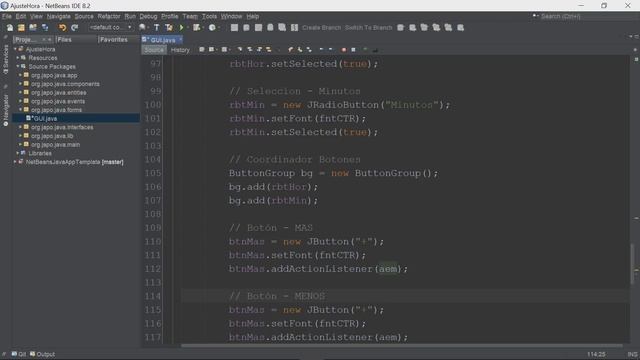Click the editor vertical scrollbar thumb
Image resolution: width=640 pixels, height=360 pixels.
(x=632, y=263)
